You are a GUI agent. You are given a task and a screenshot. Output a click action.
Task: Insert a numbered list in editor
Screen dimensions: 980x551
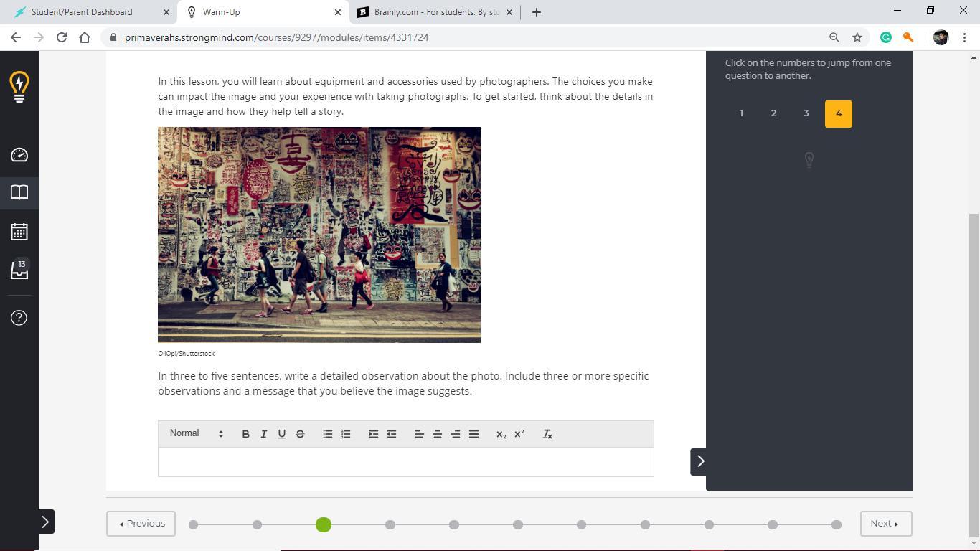click(x=346, y=434)
